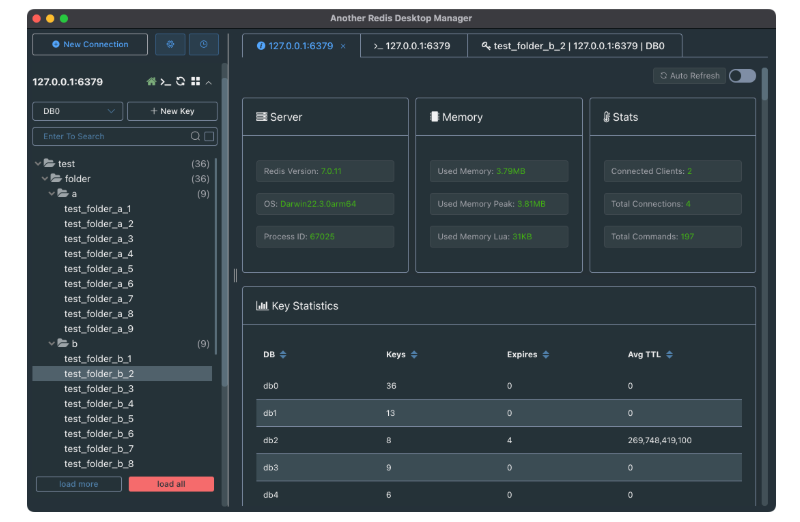This screenshot has width=800, height=522.
Task: Click the grid menu icon for connection
Action: pyautogui.click(x=195, y=82)
